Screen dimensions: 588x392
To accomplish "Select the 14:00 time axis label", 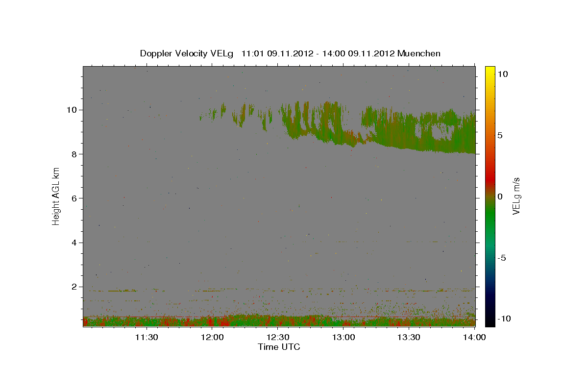I will pyautogui.click(x=474, y=337).
